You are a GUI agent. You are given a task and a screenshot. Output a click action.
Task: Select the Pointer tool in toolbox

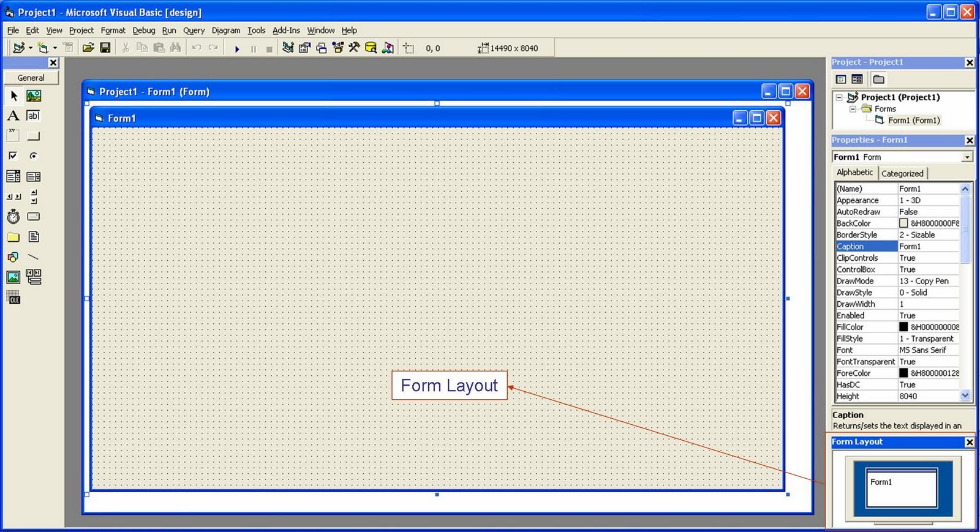coord(13,96)
